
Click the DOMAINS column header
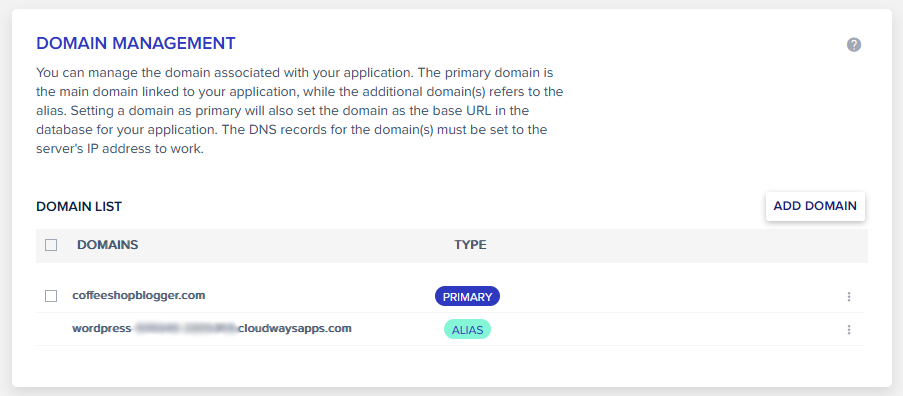[x=108, y=245]
